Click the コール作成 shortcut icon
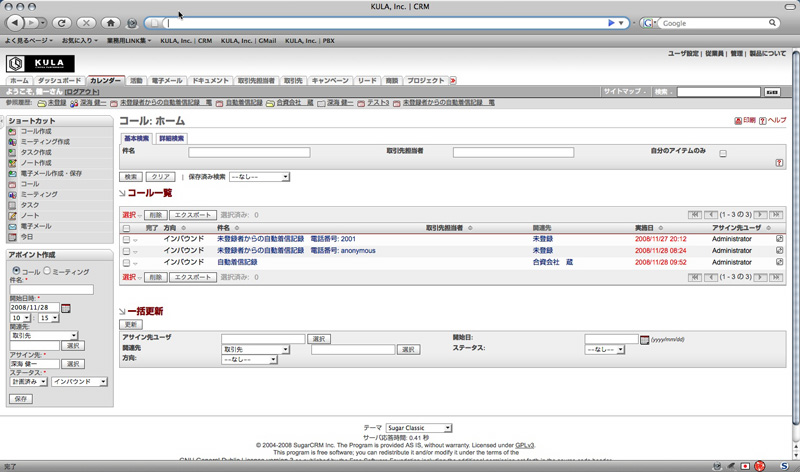800x472 pixels. 12,131
